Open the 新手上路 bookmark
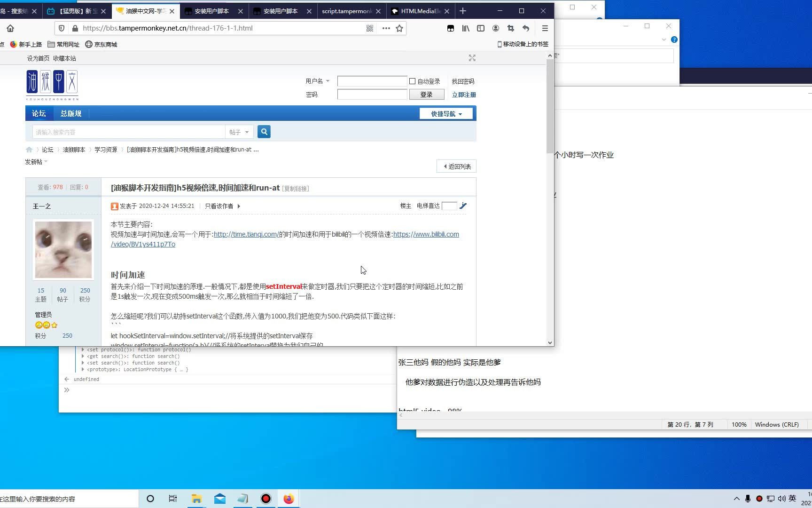 pyautogui.click(x=26, y=44)
